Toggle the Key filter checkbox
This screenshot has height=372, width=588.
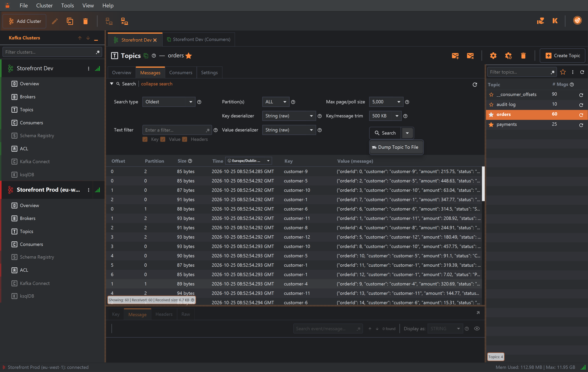click(x=145, y=139)
